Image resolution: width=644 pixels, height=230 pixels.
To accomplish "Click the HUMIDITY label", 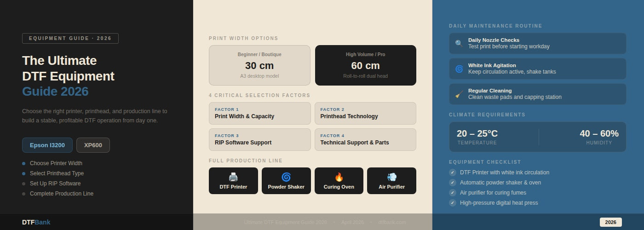I will (x=599, y=143).
